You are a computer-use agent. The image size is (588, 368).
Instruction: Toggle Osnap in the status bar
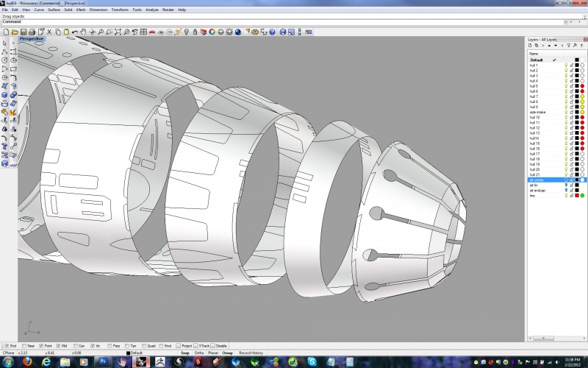click(x=227, y=353)
